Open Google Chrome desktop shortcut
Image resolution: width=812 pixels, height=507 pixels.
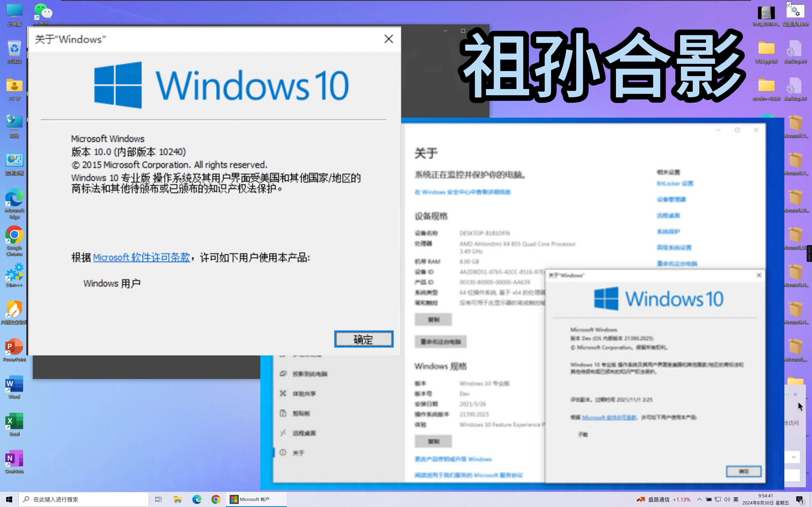tap(14, 236)
